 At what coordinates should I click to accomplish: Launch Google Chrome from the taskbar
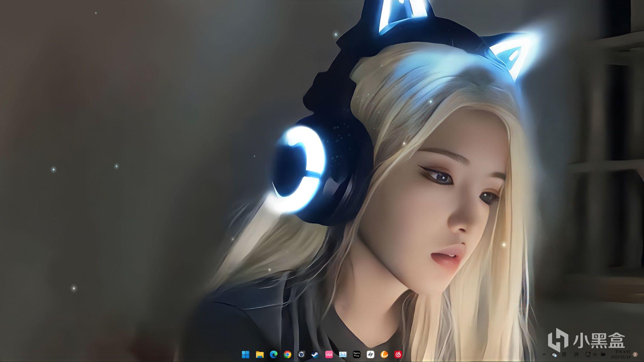click(287, 355)
